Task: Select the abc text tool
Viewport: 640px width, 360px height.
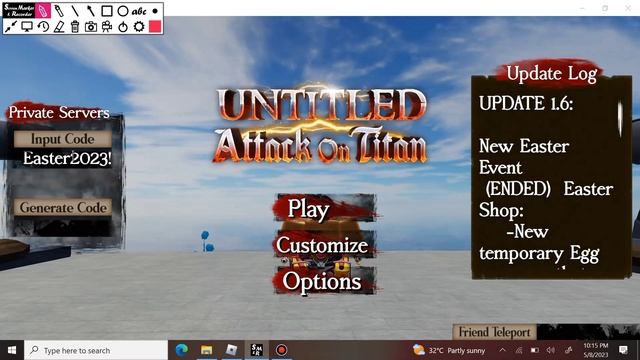Action: pyautogui.click(x=139, y=11)
